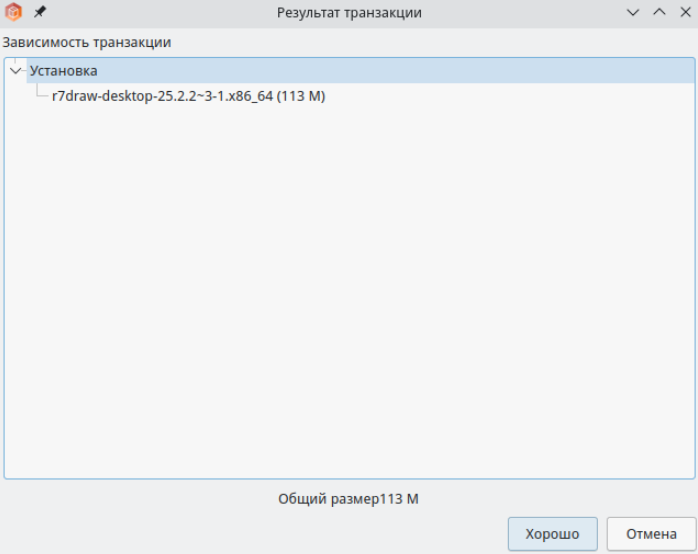Close the Результат транзакции dialog
Image resolution: width=698 pixels, height=554 pixels.
(x=686, y=12)
